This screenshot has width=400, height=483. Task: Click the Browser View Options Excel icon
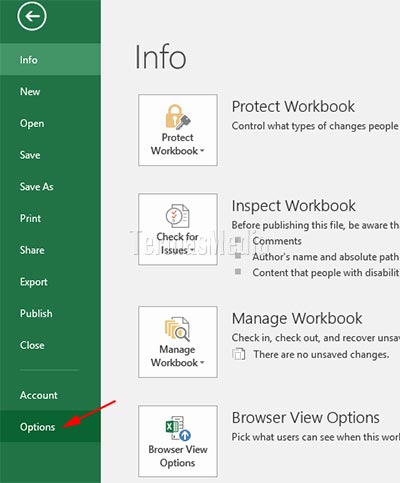coord(178,428)
